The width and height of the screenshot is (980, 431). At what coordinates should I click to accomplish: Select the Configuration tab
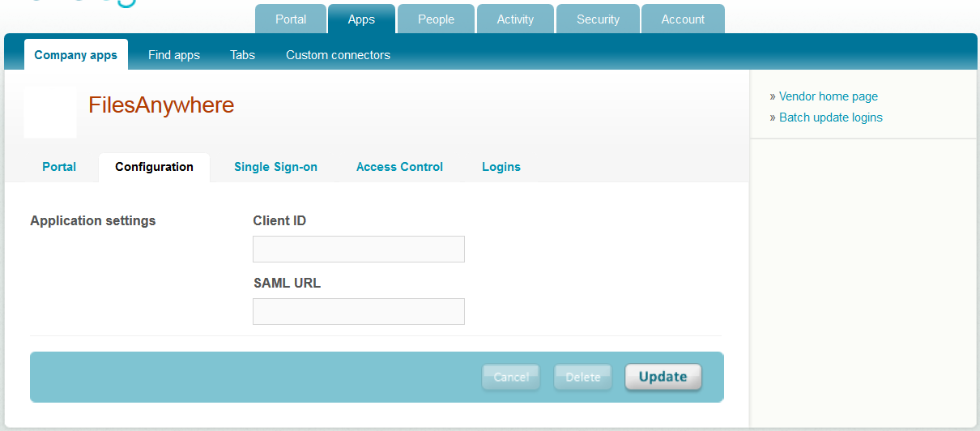[154, 167]
